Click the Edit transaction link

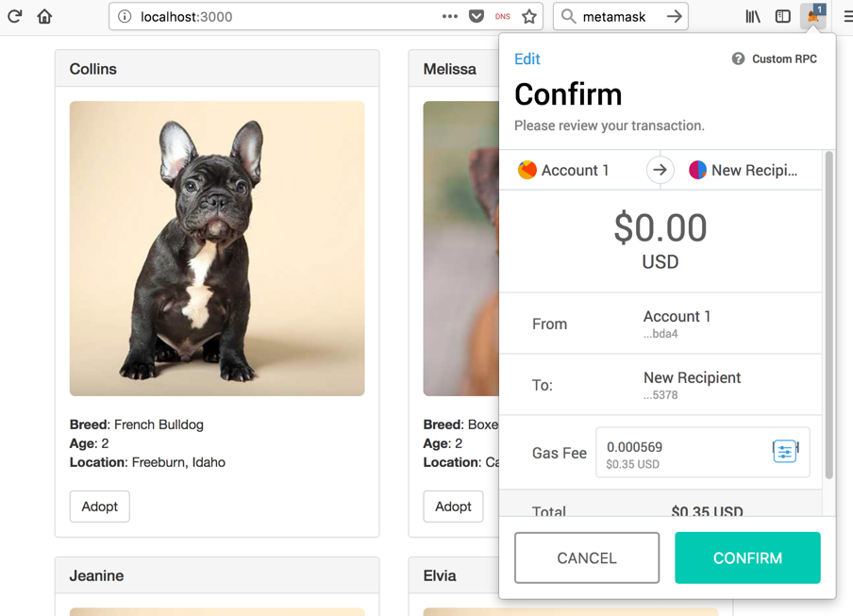(527, 58)
